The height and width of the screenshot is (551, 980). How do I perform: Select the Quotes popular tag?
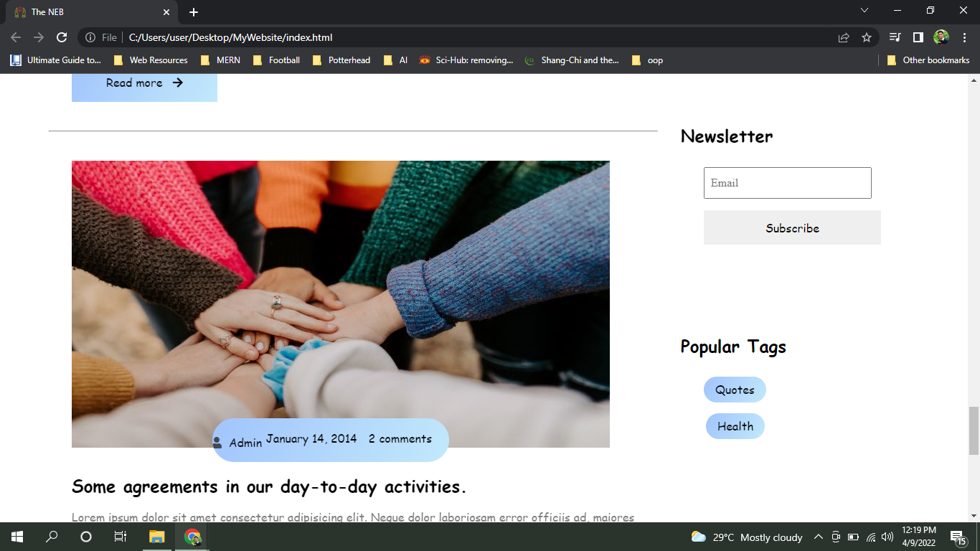[x=734, y=390]
